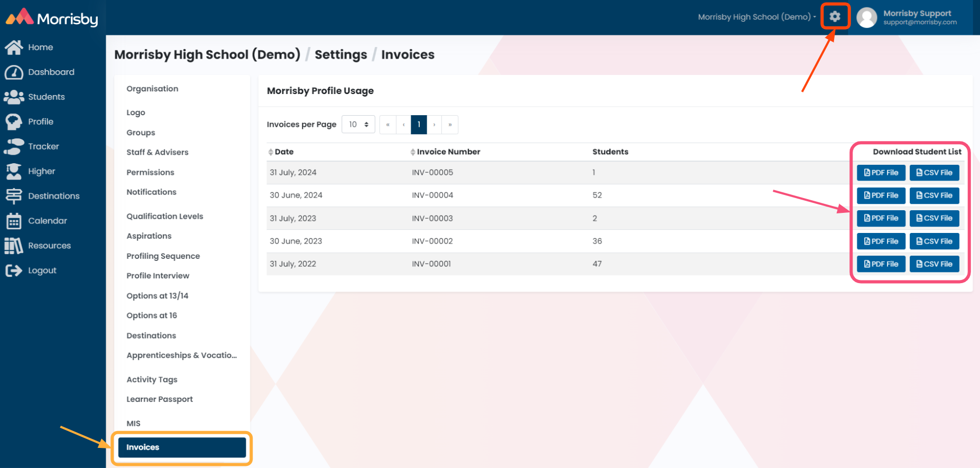980x468 pixels.
Task: Download PDF File for INV-00003
Action: pyautogui.click(x=881, y=218)
